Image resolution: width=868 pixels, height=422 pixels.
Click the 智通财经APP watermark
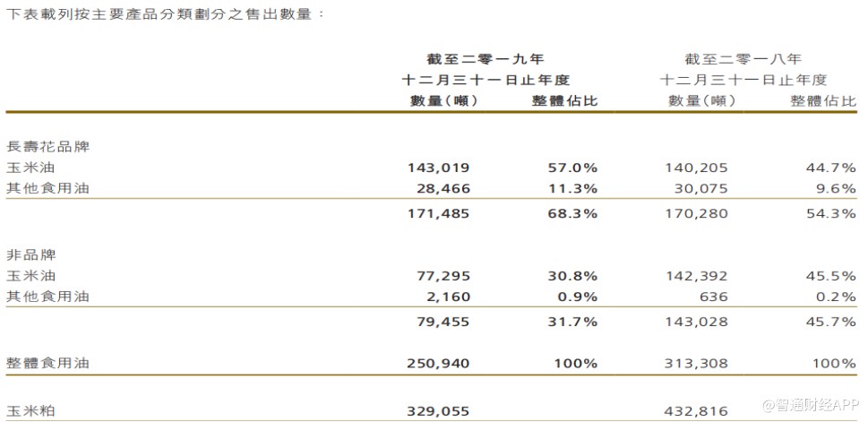pos(811,405)
